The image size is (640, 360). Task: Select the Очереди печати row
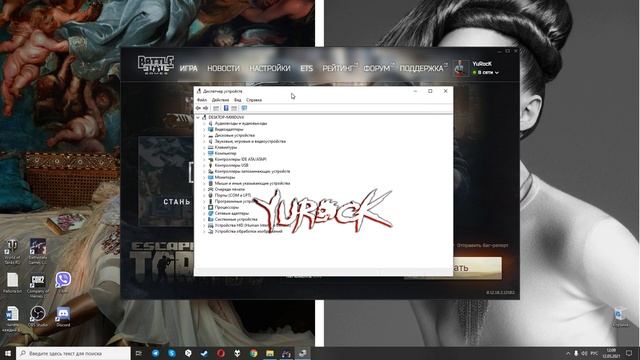pos(227,189)
